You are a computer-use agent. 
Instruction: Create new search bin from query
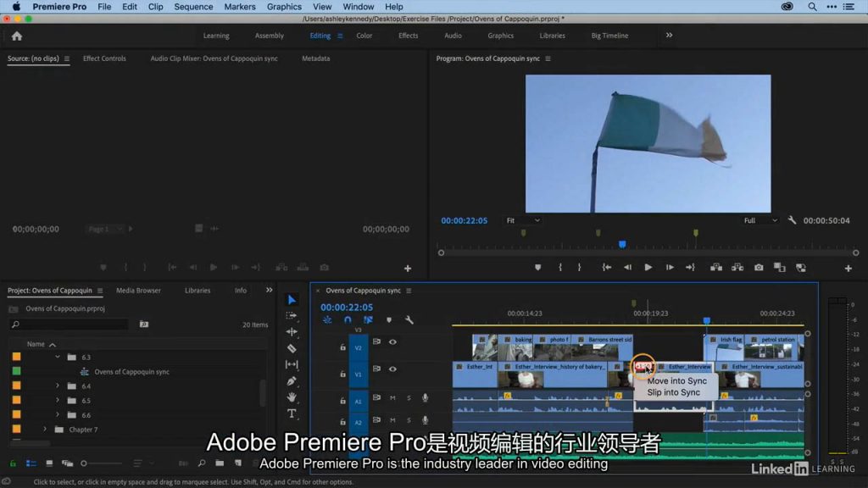(144, 324)
